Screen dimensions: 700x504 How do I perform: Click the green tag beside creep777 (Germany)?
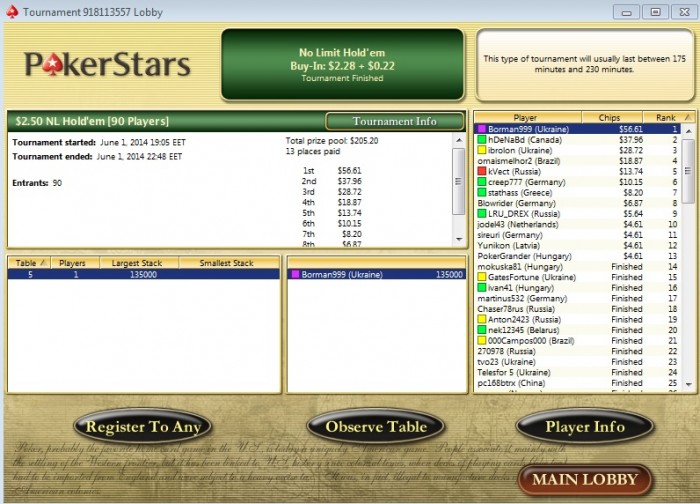coord(482,182)
